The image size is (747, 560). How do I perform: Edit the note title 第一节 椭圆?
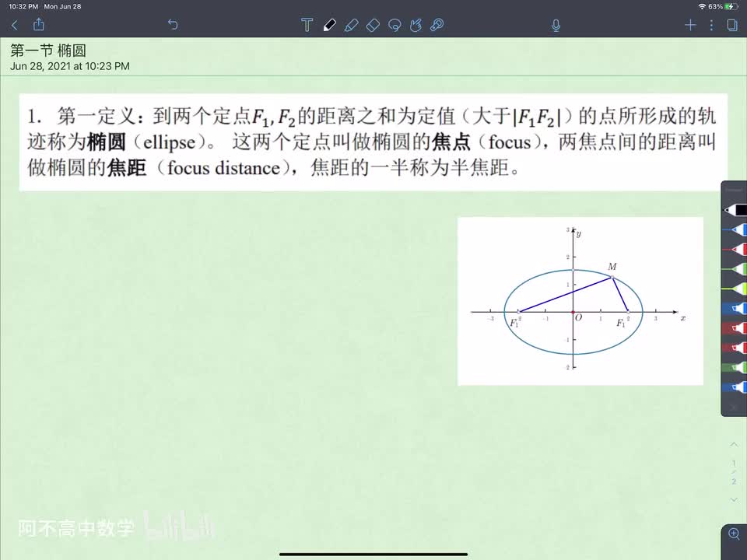point(48,51)
